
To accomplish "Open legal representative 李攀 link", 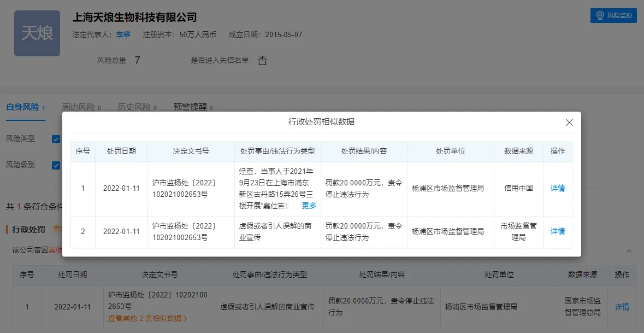I will (123, 34).
